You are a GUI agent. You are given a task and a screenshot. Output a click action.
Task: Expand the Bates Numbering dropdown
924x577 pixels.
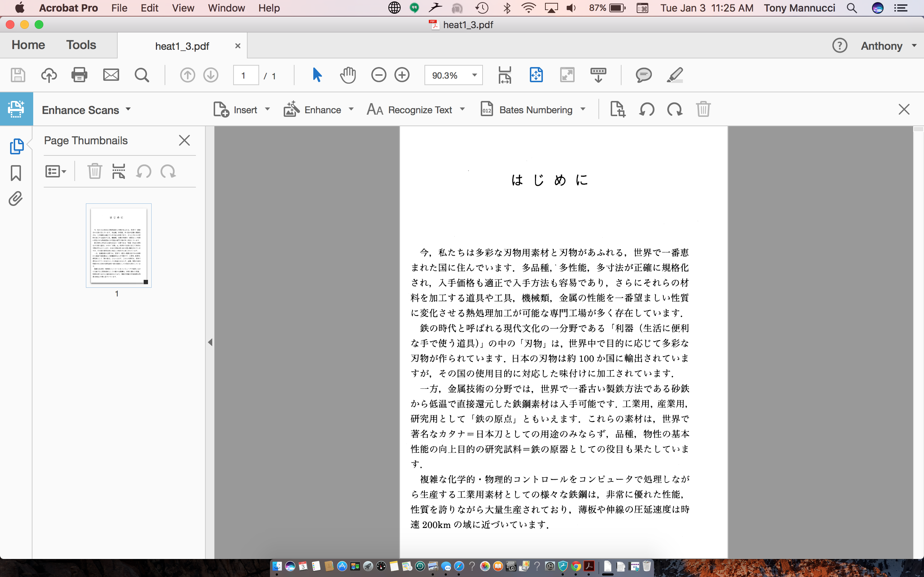(x=583, y=110)
